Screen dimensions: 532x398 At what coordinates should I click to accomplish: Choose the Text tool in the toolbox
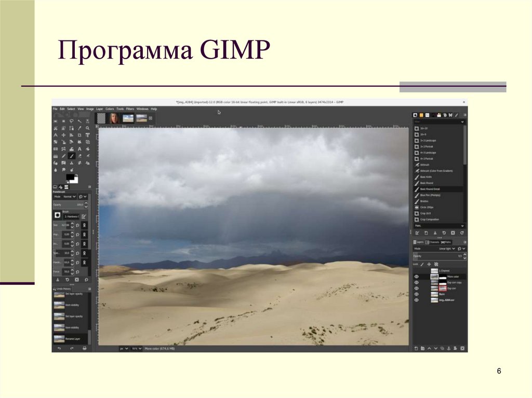coord(80,148)
